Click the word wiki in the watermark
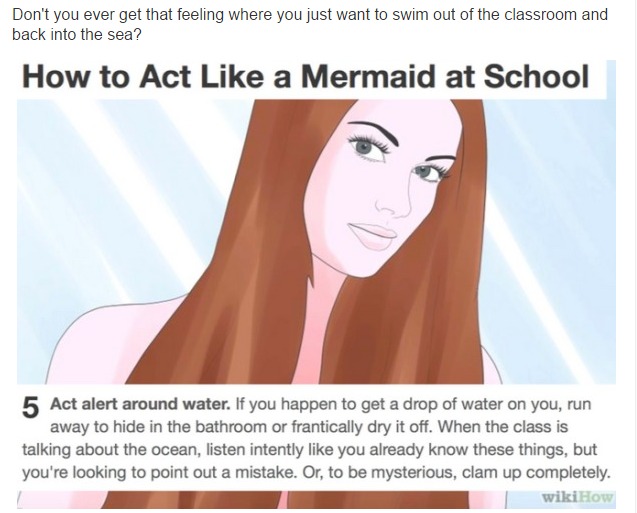 559,497
